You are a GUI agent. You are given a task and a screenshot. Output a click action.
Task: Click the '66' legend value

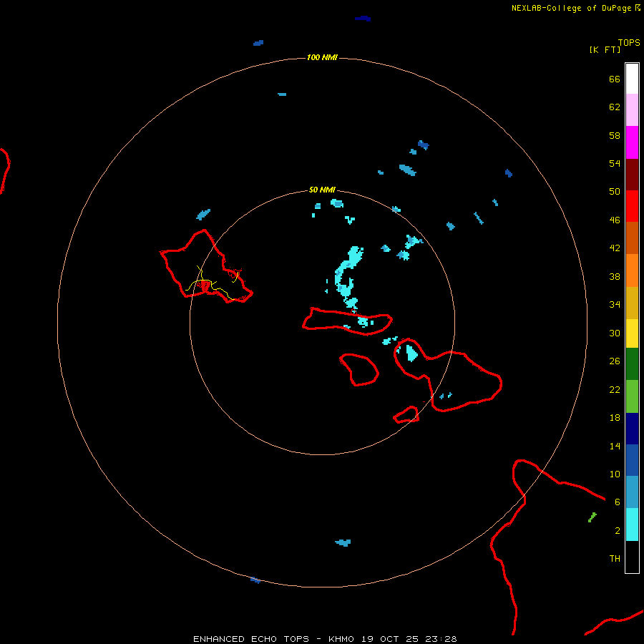click(615, 79)
